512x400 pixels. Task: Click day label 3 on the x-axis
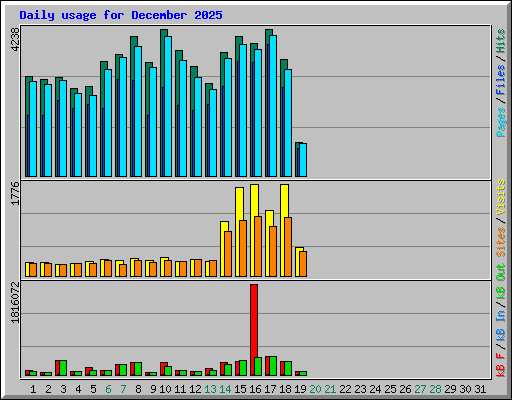[x=63, y=389]
